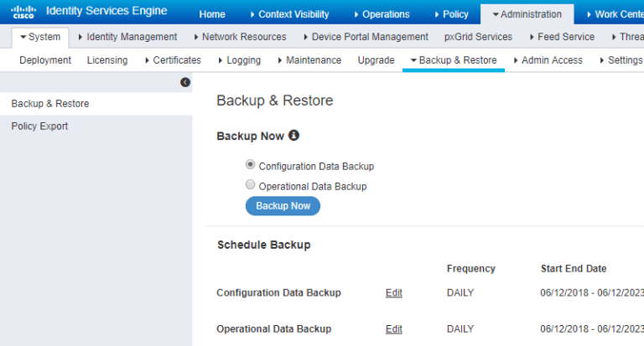Image resolution: width=644 pixels, height=346 pixels.
Task: Open the Upgrade tab
Action: click(x=376, y=60)
